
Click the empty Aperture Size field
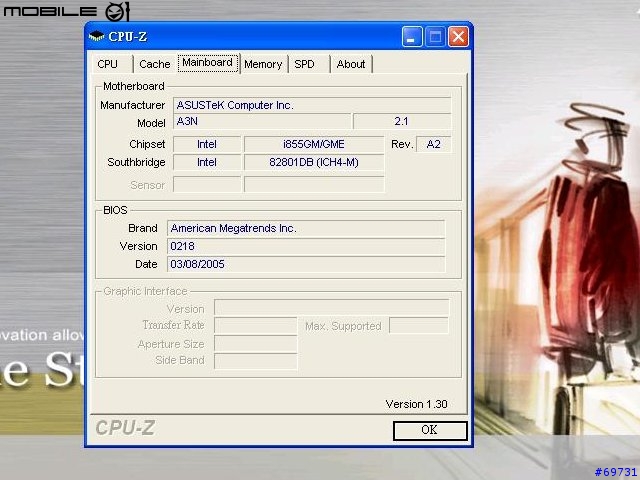(x=256, y=344)
